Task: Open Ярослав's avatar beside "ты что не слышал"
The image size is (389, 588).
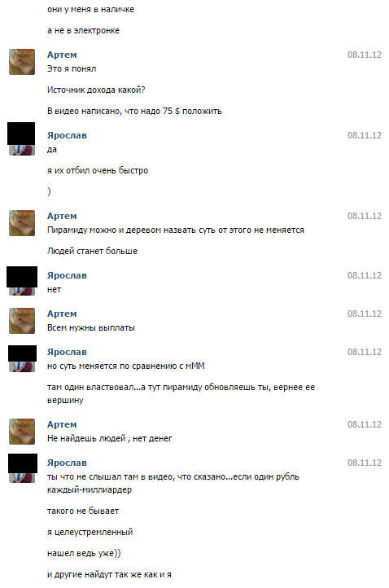Action: pos(22,468)
